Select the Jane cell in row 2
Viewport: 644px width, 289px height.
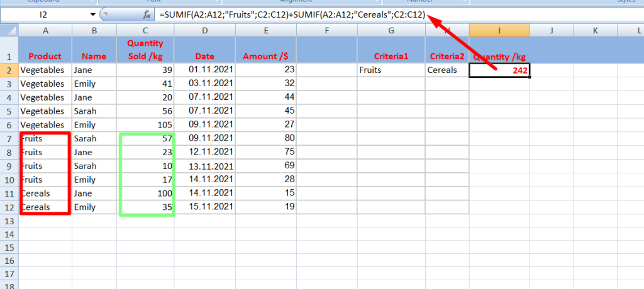coord(94,70)
